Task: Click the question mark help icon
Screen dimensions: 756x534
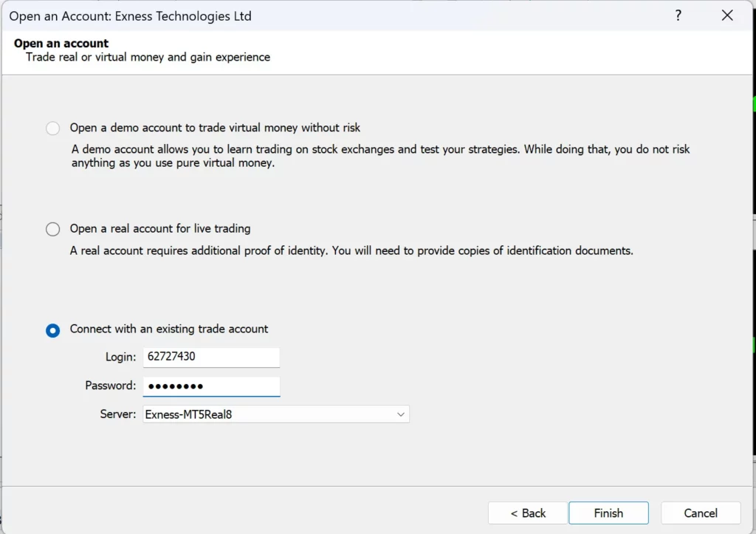Action: pos(678,16)
